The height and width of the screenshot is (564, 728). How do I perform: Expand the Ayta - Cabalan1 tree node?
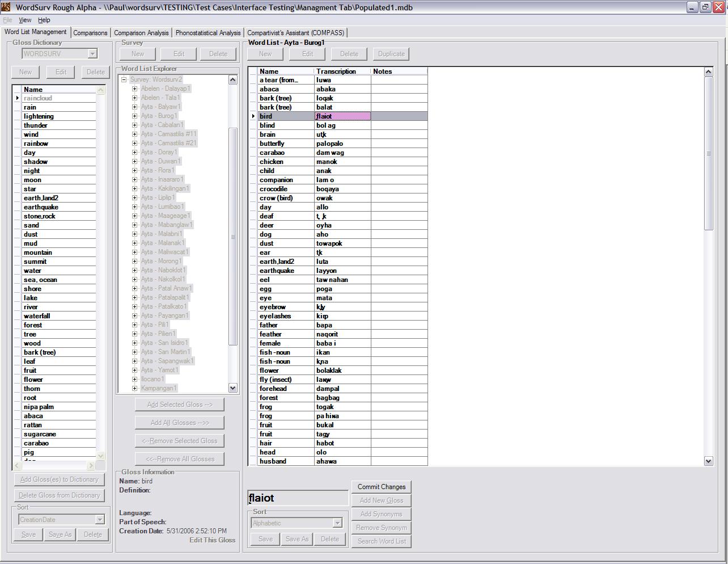coord(135,125)
